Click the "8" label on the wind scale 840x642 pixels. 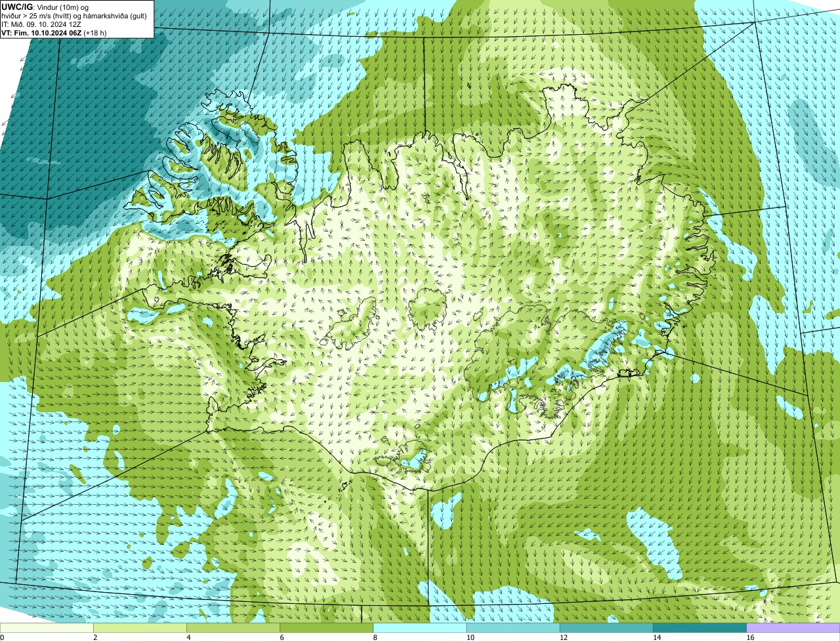375,637
